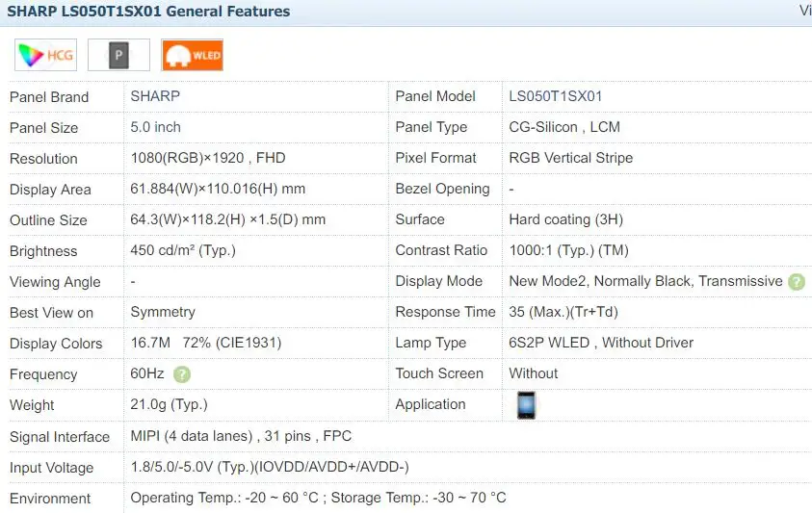Viewport: 812px width, 513px height.
Task: Click the Weight label
Action: [32, 405]
